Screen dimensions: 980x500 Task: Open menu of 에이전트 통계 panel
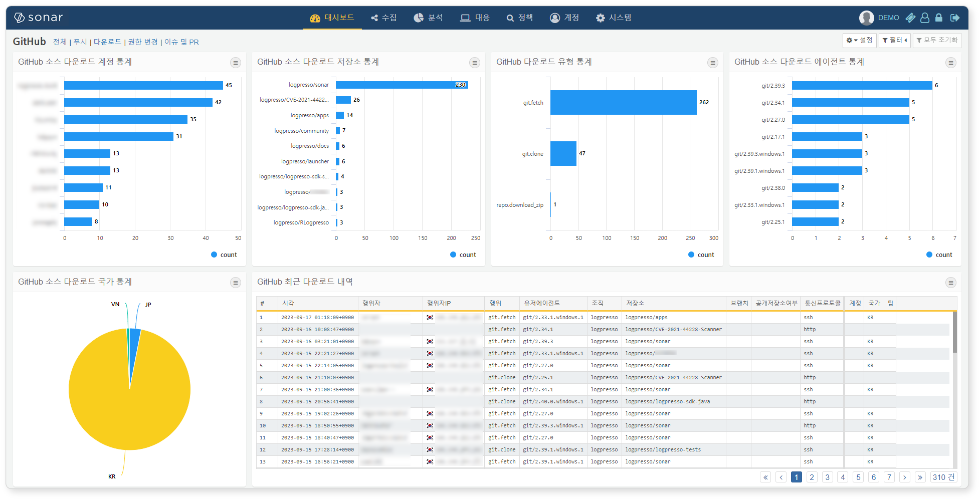[x=951, y=63]
